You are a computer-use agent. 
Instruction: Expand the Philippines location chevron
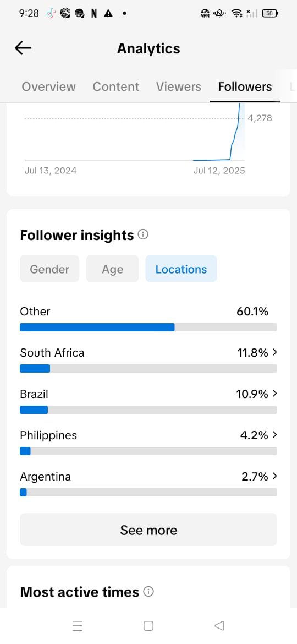click(275, 435)
